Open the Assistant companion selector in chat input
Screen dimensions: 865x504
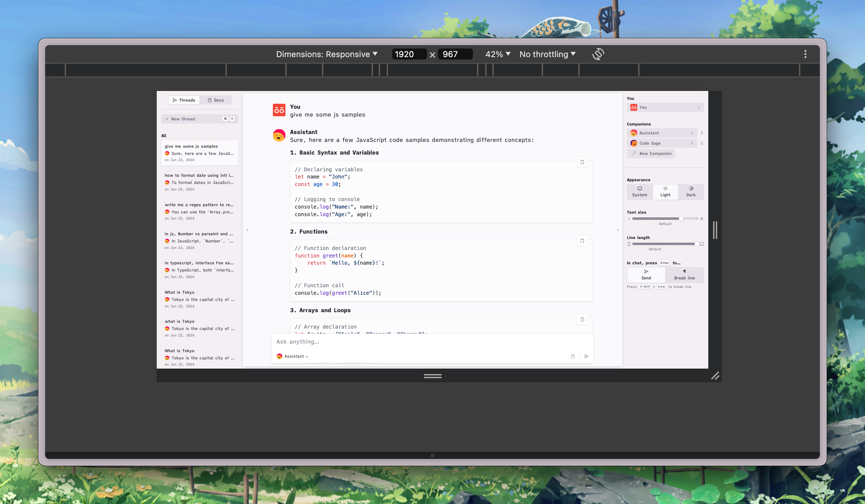(293, 356)
